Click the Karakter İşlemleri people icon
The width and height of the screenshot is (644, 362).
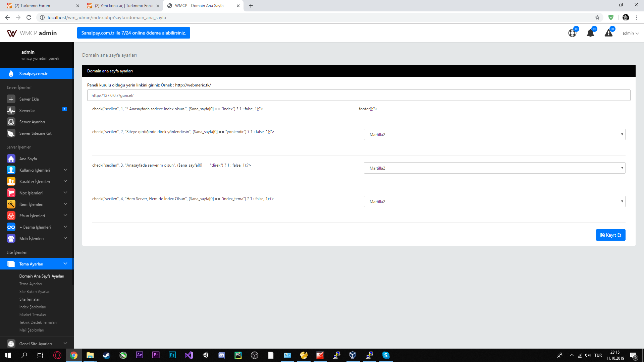11,182
